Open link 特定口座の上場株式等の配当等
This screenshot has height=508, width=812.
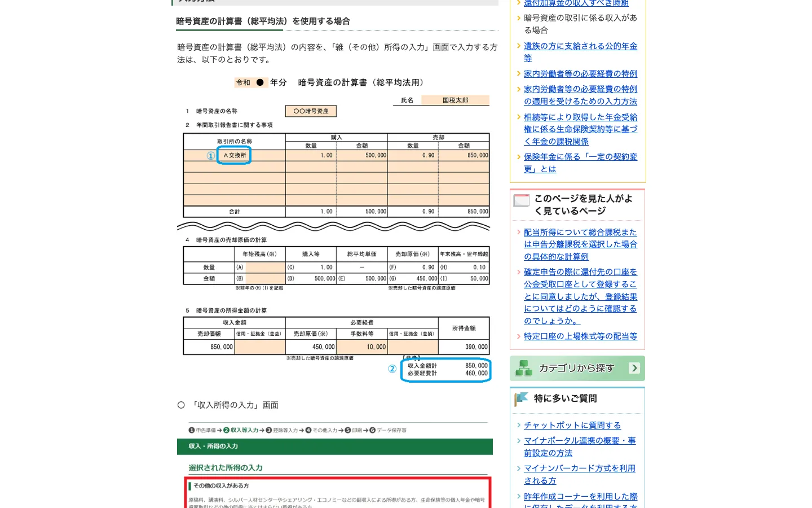click(x=580, y=336)
